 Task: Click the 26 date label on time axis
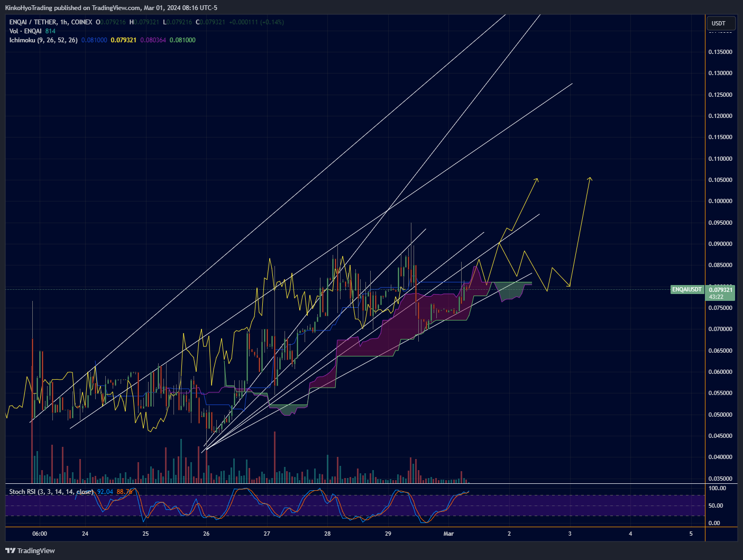206,534
